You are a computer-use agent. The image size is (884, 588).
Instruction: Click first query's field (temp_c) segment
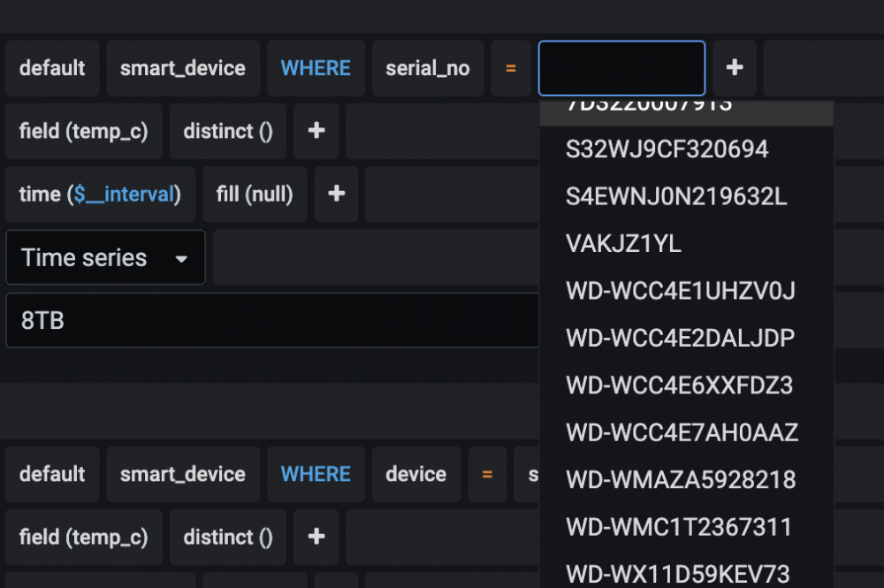[x=84, y=132]
